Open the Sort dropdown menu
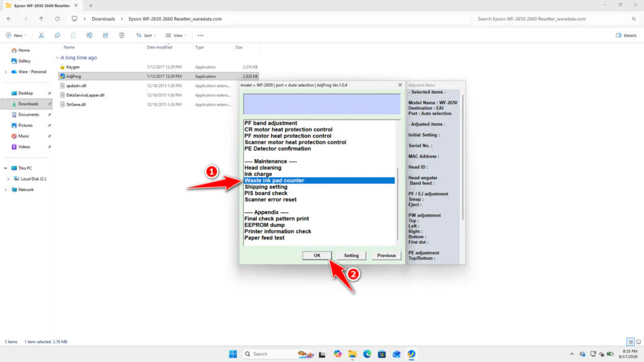 146,35
